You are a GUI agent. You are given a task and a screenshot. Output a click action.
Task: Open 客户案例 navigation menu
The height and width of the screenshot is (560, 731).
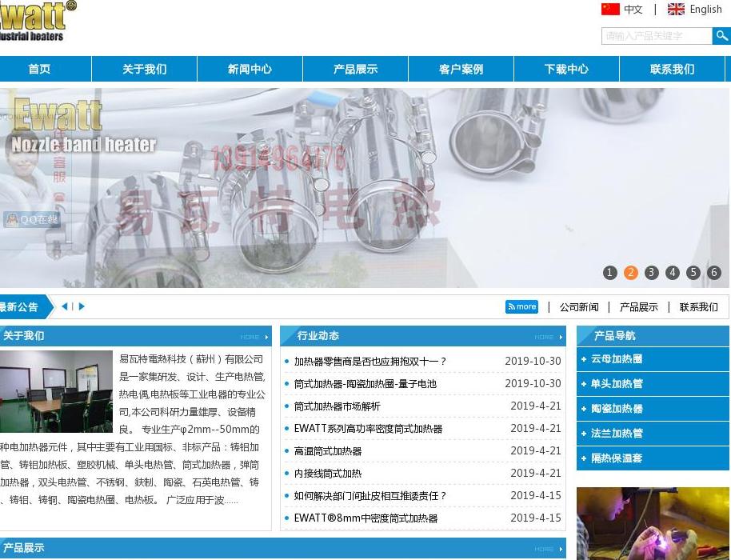(x=461, y=69)
